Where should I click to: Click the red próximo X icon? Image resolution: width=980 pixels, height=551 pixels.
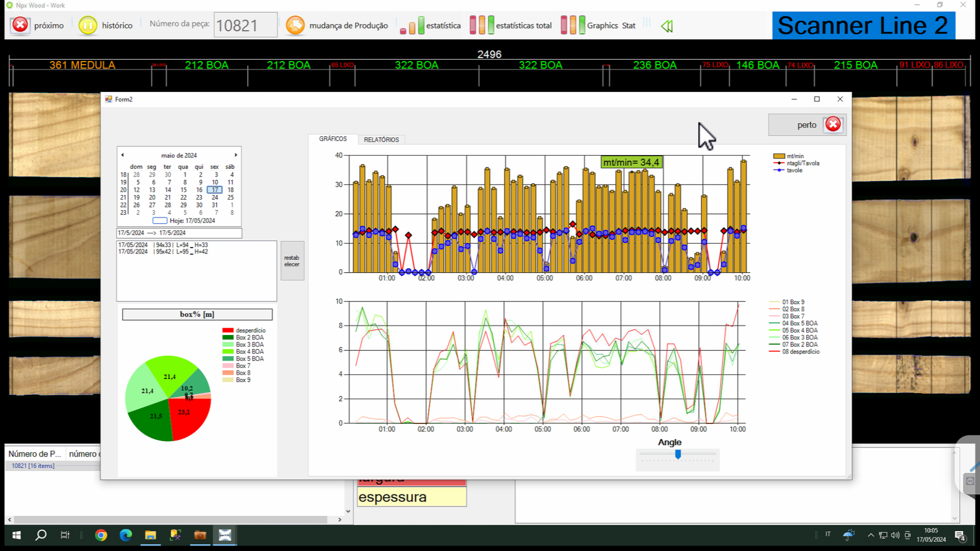[20, 25]
